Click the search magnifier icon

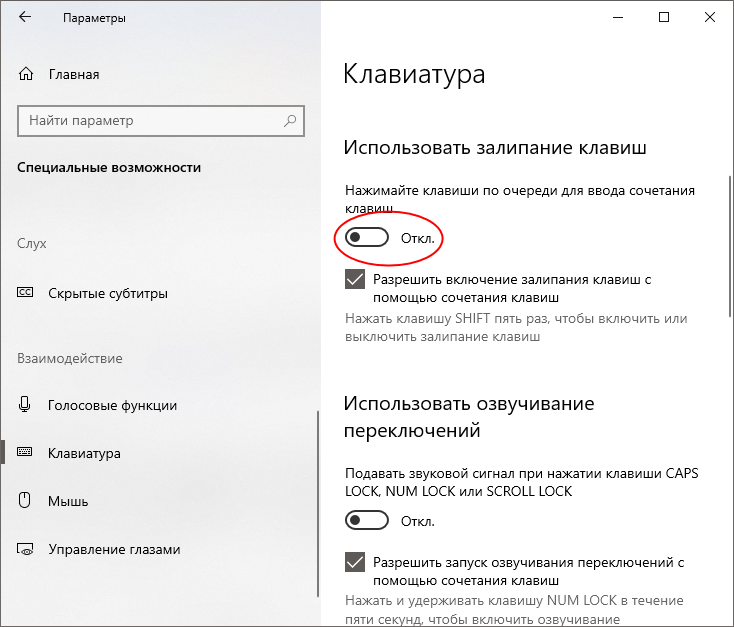coord(290,121)
